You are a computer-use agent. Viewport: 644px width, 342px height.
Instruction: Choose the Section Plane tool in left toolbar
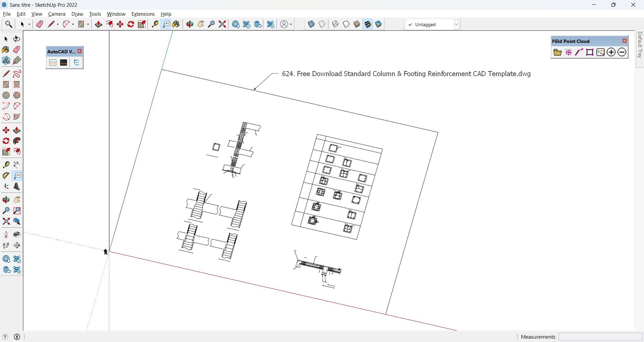click(17, 245)
